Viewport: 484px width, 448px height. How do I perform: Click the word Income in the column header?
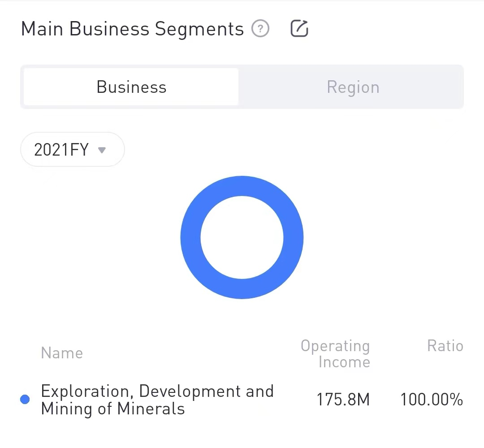(344, 362)
